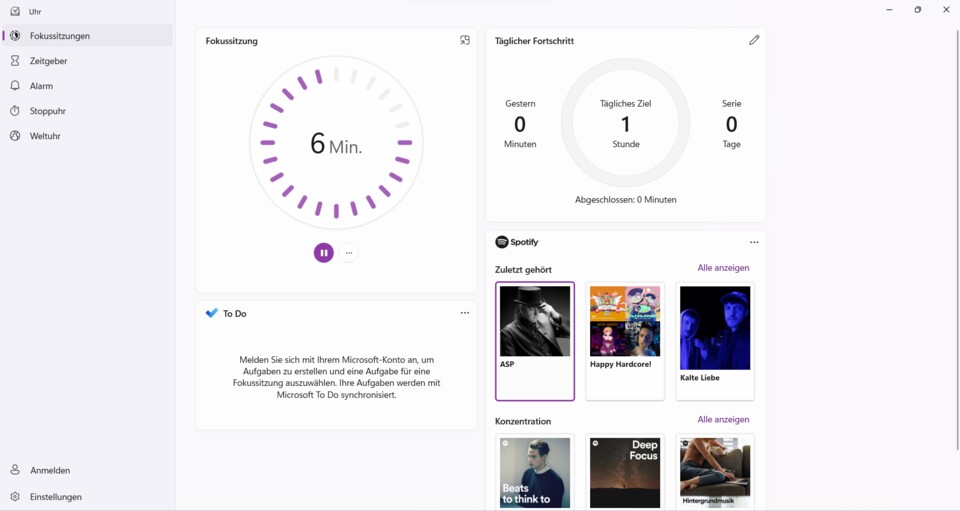The height and width of the screenshot is (511, 960).
Task: Open the Deep Focus playlist
Action: pos(625,472)
